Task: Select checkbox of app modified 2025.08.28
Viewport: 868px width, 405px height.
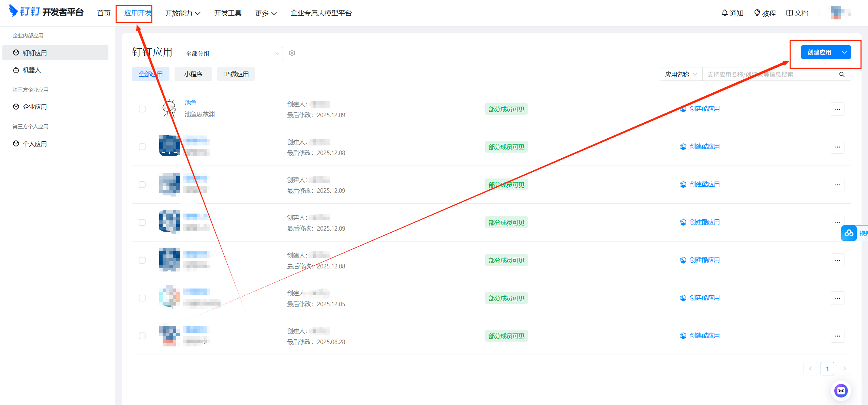Action: 142,336
